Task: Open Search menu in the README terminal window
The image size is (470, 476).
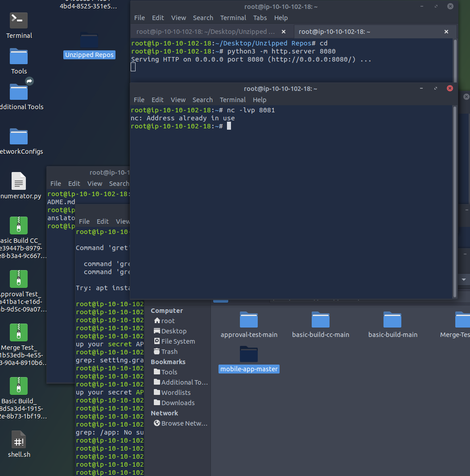Action: [119, 184]
